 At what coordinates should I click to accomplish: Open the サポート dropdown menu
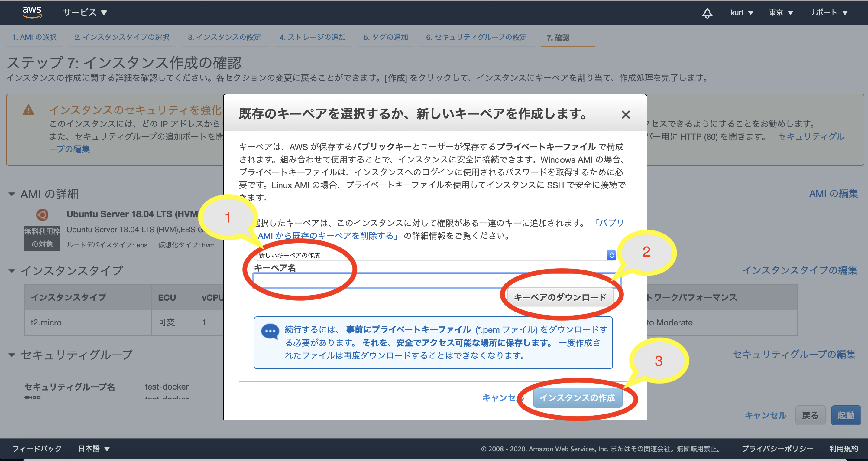[x=828, y=12]
